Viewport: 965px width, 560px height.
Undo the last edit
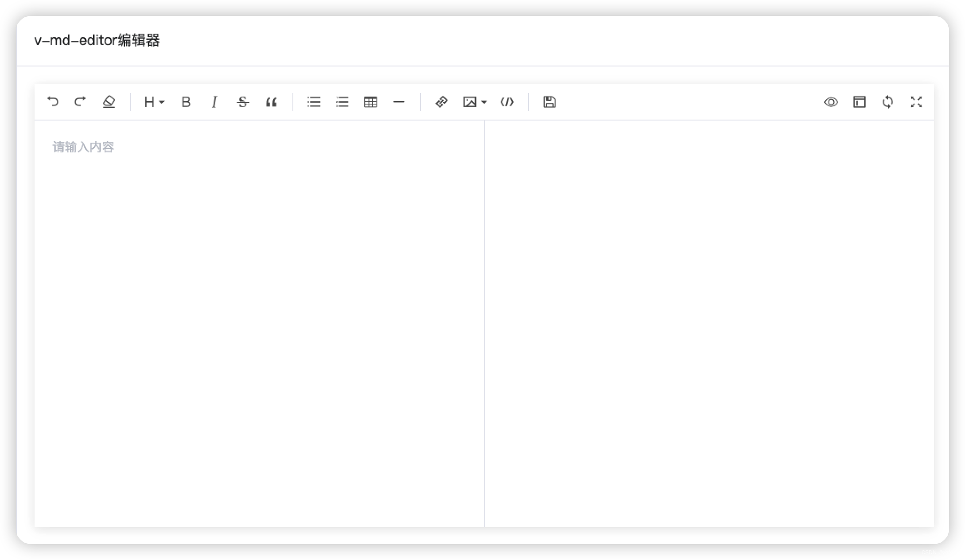coord(52,102)
